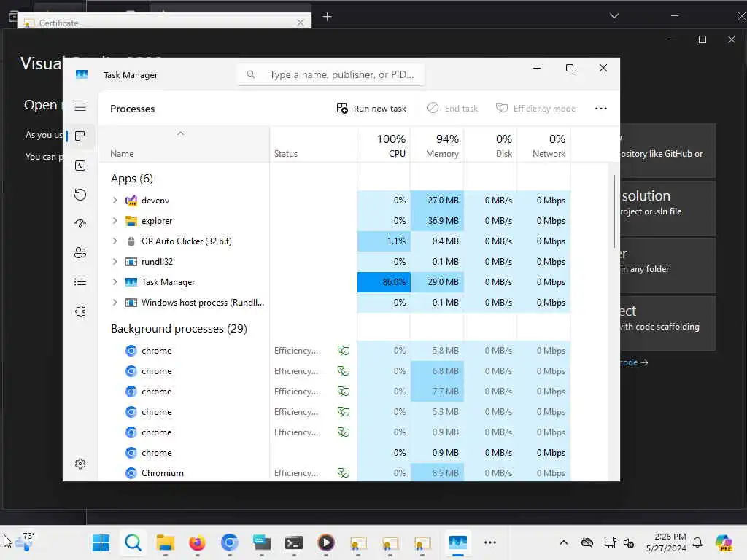Click sort arrow above the Name column
The image size is (747, 560).
[x=180, y=134]
